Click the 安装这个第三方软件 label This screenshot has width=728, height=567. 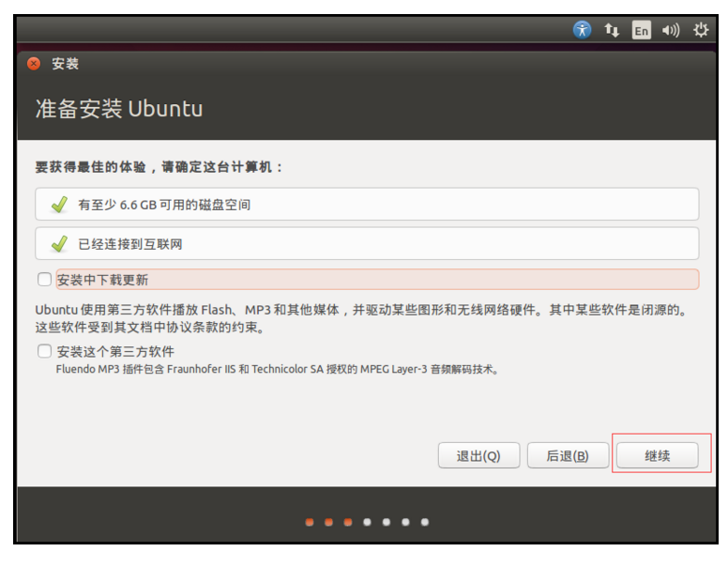(x=115, y=351)
